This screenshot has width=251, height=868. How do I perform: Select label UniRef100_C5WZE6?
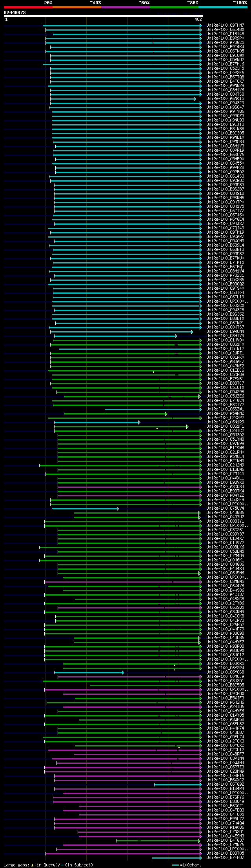point(225,396)
